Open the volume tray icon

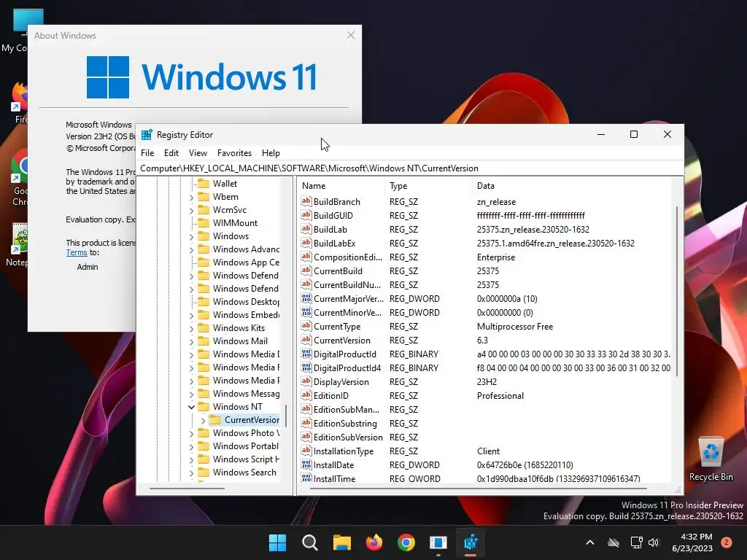click(653, 542)
